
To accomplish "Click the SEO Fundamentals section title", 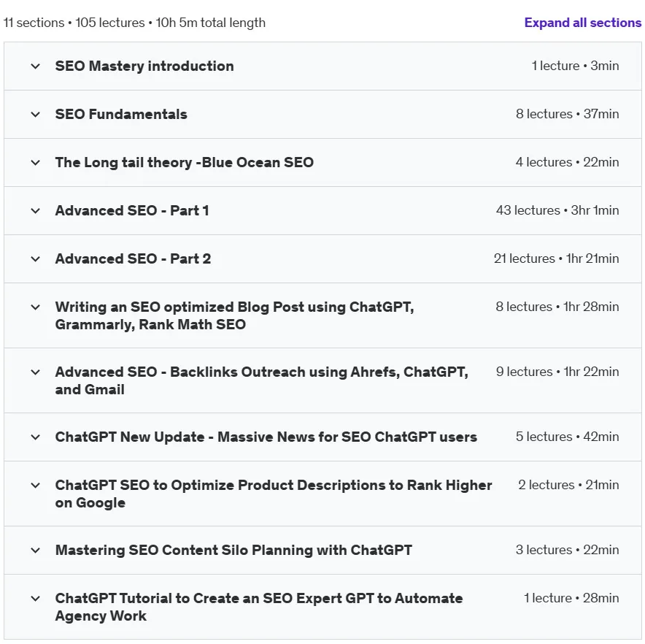I will 121,114.
